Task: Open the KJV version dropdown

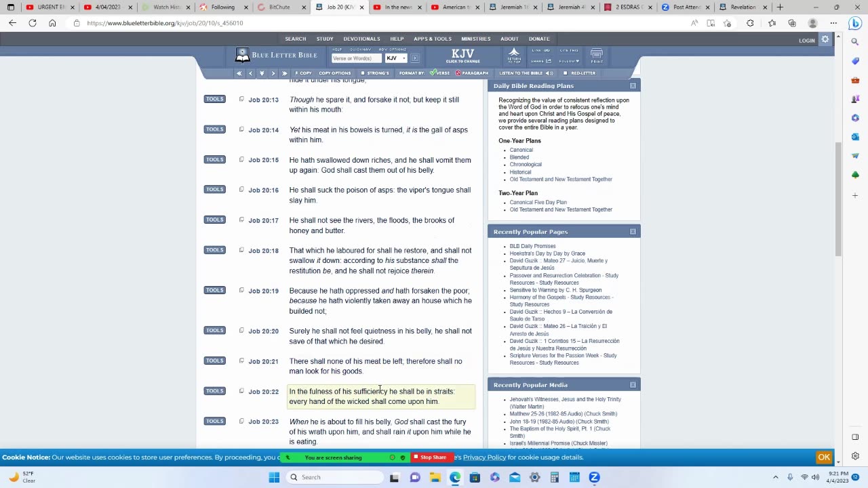Action: pyautogui.click(x=395, y=58)
